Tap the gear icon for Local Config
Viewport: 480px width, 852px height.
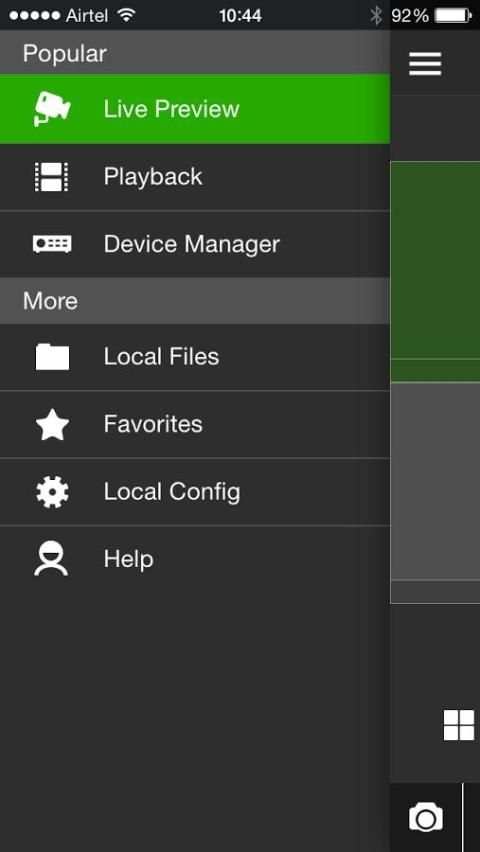pos(52,492)
